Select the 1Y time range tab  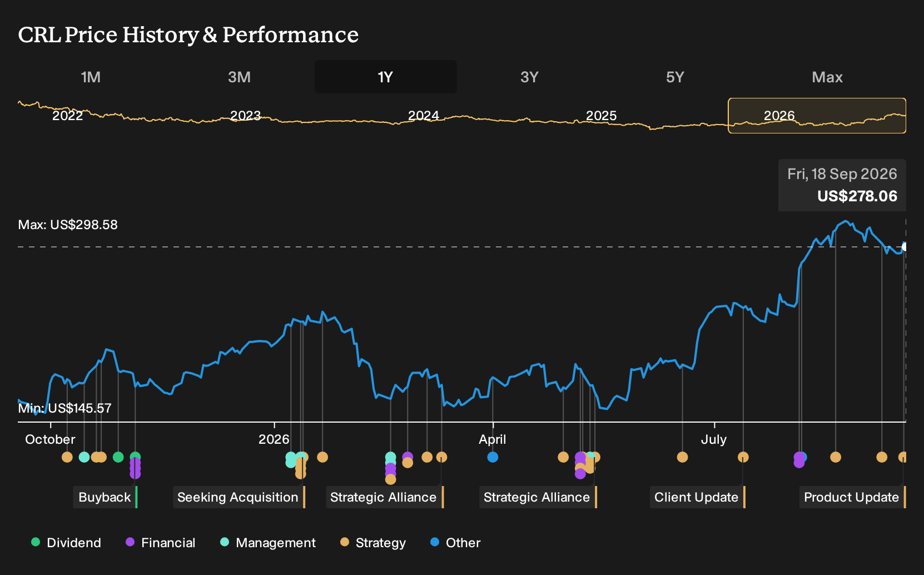tap(385, 77)
